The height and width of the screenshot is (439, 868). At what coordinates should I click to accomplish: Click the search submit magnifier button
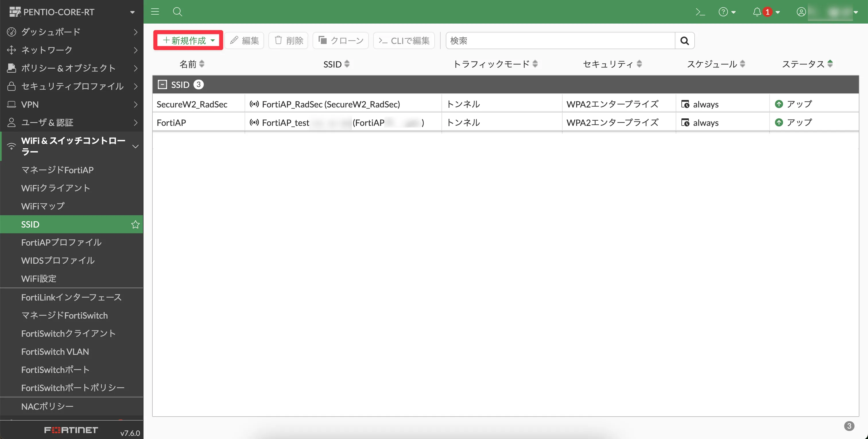[684, 41]
